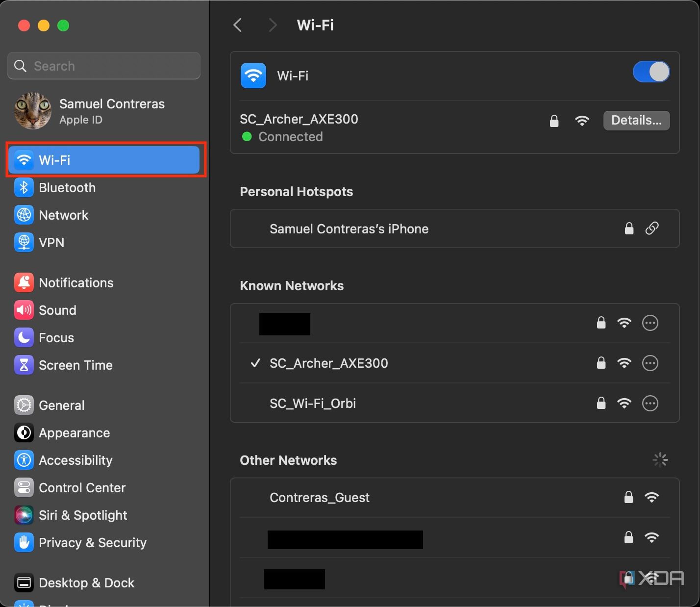The width and height of the screenshot is (700, 607).
Task: Open Focus settings in the sidebar
Action: (x=57, y=337)
